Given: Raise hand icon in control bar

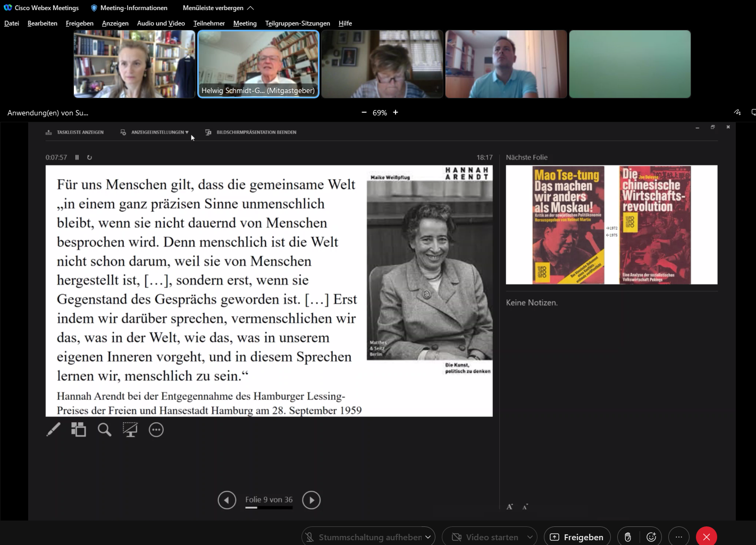Looking at the screenshot, I should pos(628,537).
